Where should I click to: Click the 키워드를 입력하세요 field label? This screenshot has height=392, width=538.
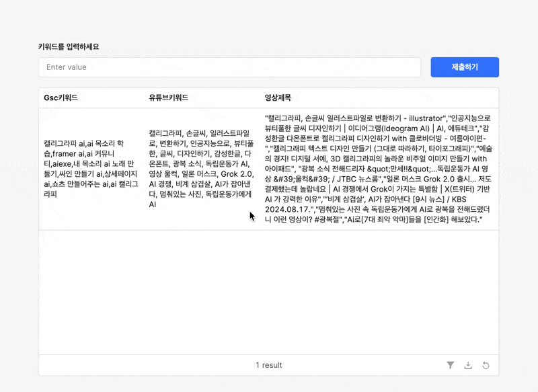point(68,46)
